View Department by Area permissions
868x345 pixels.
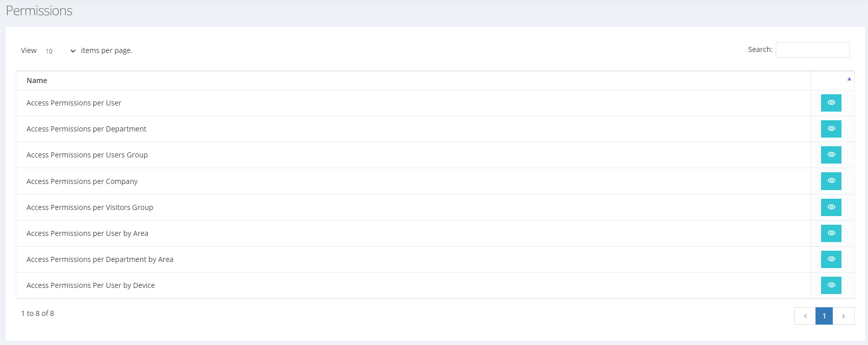[831, 259]
